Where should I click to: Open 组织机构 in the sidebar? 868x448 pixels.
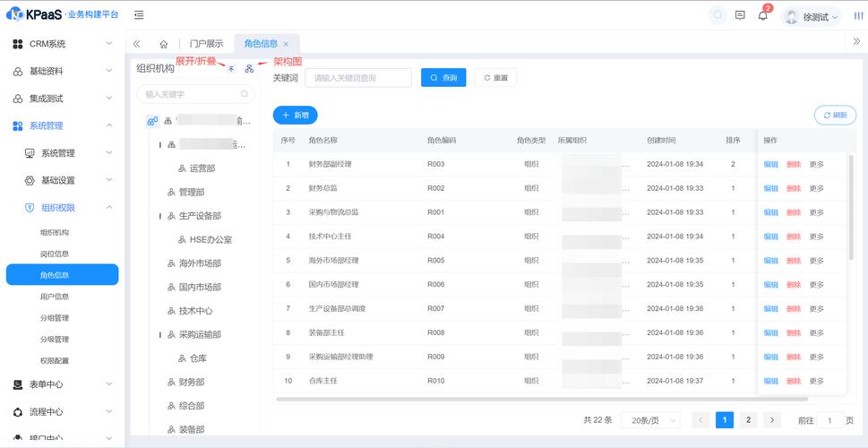[x=55, y=233]
